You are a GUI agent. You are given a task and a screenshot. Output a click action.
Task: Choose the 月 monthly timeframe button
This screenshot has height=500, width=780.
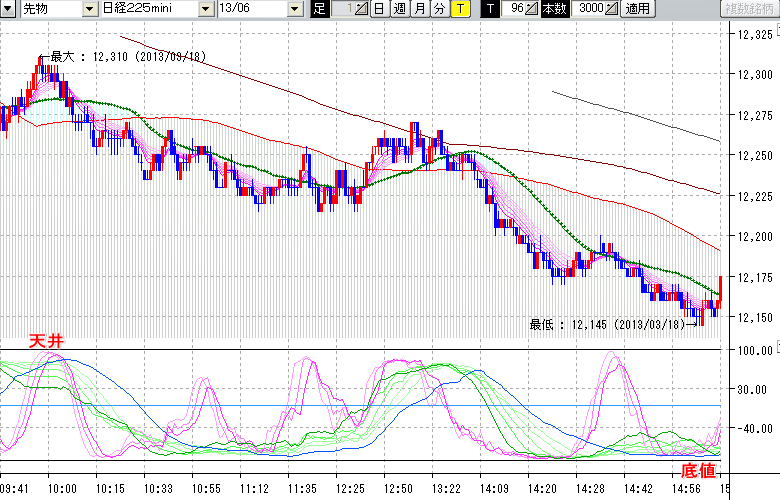pyautogui.click(x=419, y=9)
